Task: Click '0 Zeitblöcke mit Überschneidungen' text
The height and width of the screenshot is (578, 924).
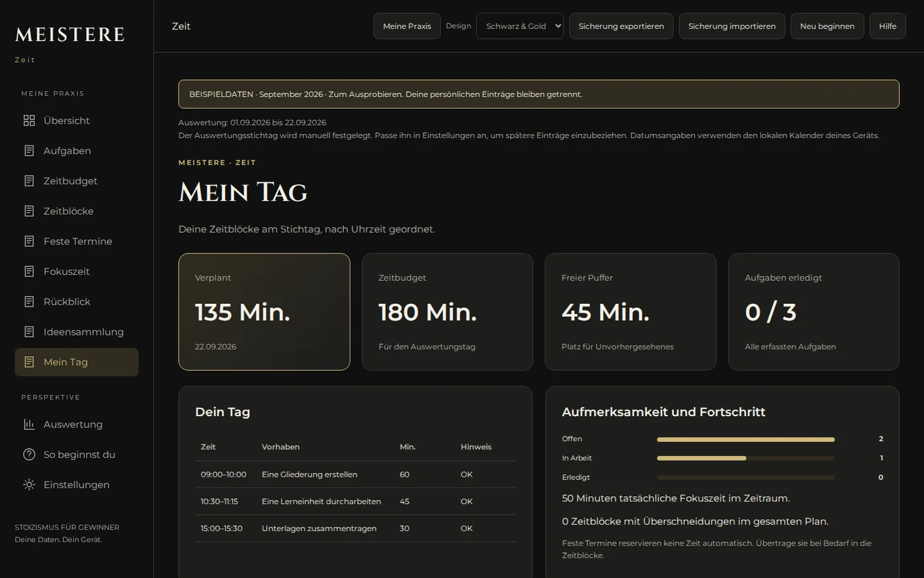Action: tap(695, 521)
